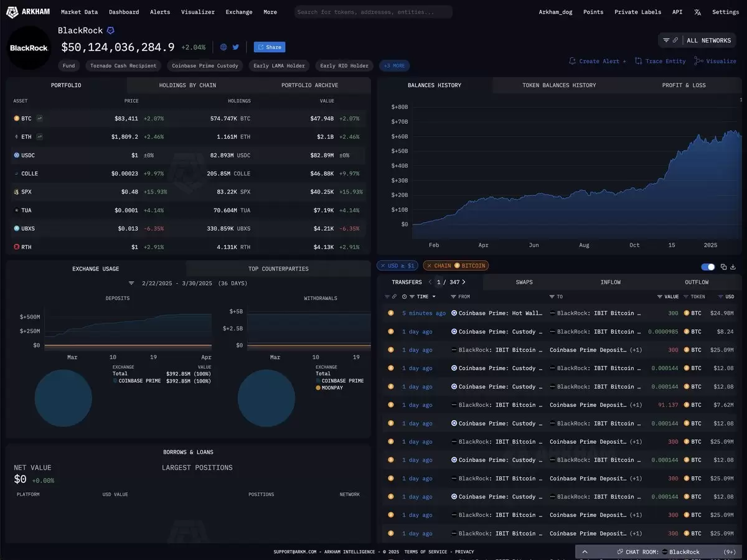Click Trace Entity
The image size is (747, 560).
(x=660, y=61)
